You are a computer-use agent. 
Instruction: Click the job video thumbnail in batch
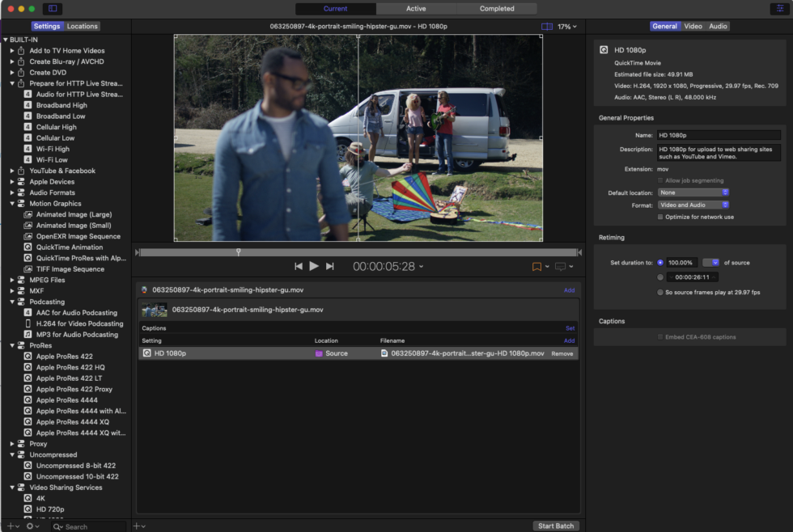[x=155, y=310]
